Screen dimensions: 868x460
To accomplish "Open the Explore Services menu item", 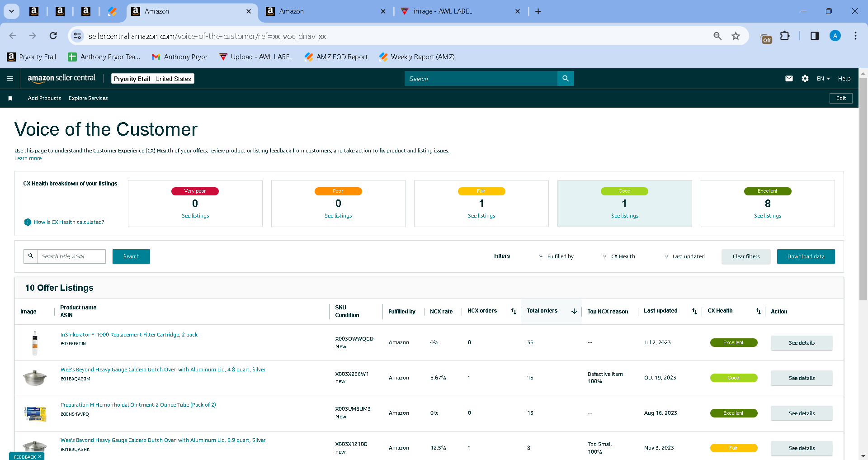I will [88, 98].
